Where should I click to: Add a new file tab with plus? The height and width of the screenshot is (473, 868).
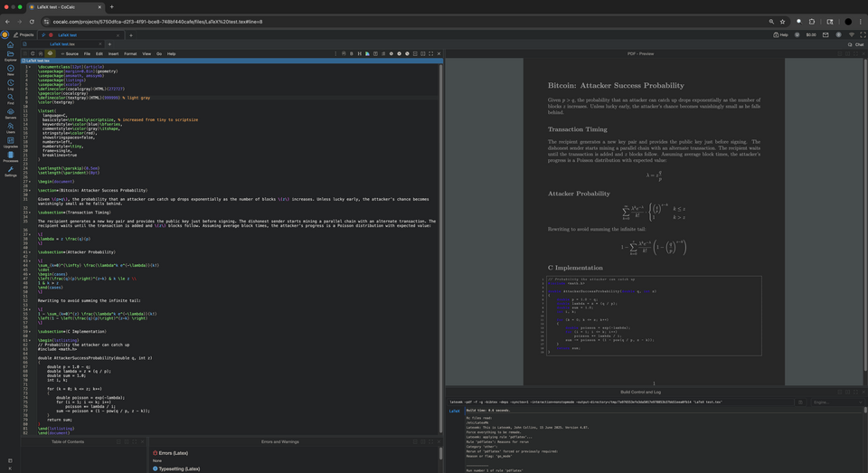(x=109, y=44)
